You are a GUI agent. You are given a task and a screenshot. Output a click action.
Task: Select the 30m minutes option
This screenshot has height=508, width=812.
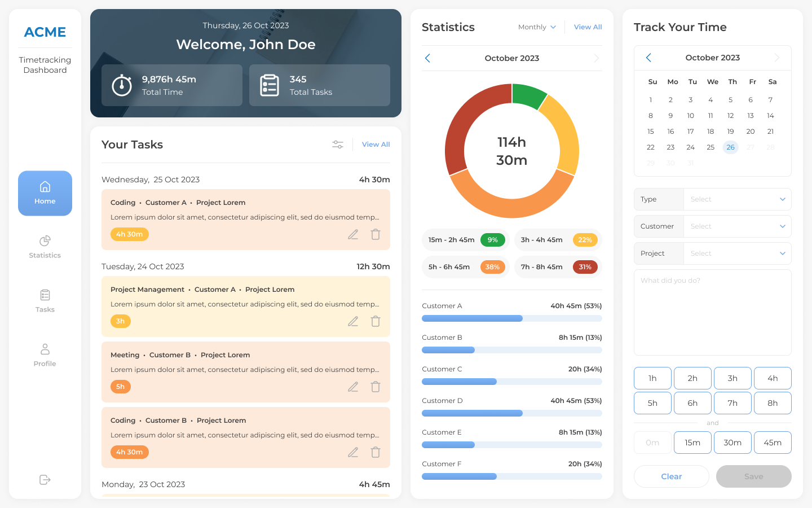732,442
